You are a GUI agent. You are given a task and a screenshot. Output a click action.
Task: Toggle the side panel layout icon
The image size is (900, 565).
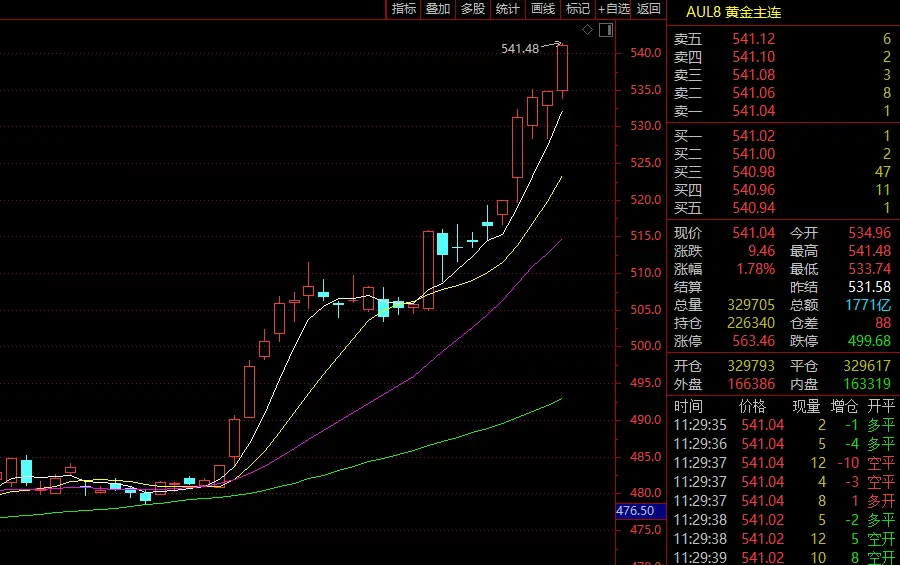(606, 30)
